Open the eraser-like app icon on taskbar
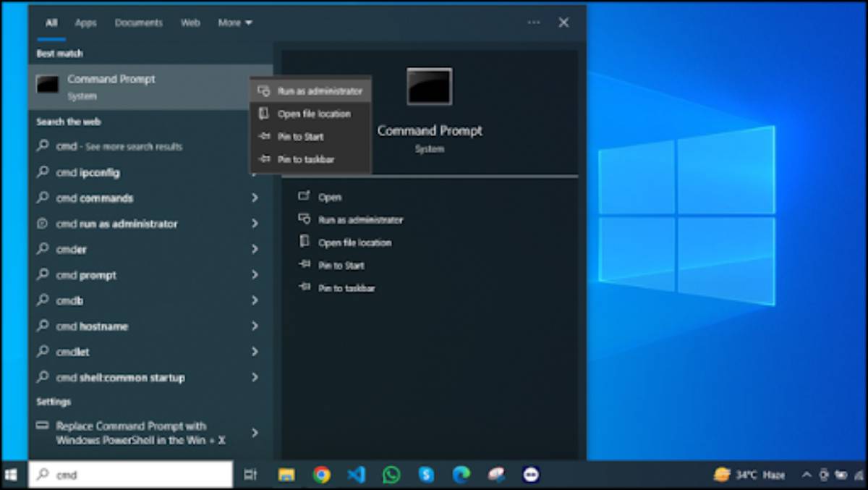 [496, 475]
